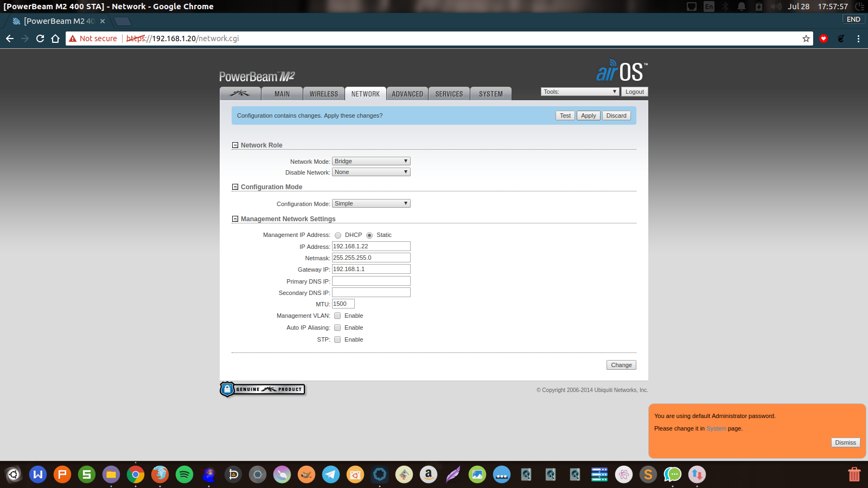868x488 pixels.
Task: Switch to the WIRELESS tab
Action: (324, 93)
